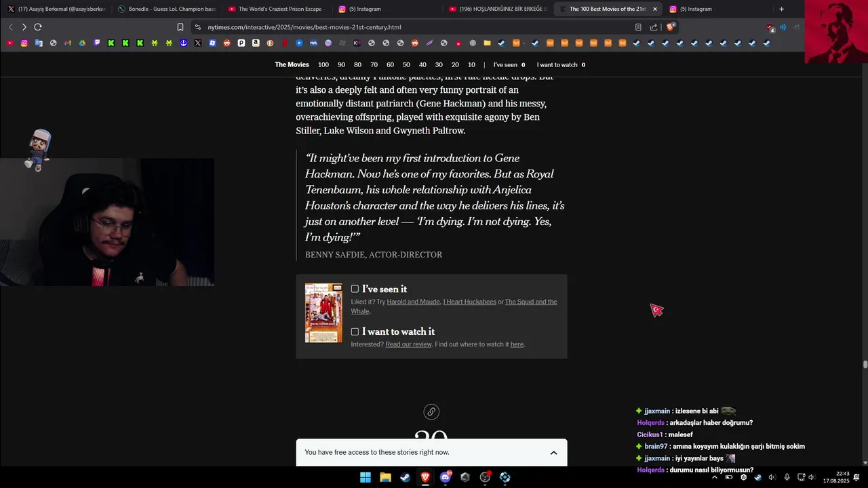
Task: Open reader mode icon in address bar
Action: point(638,27)
